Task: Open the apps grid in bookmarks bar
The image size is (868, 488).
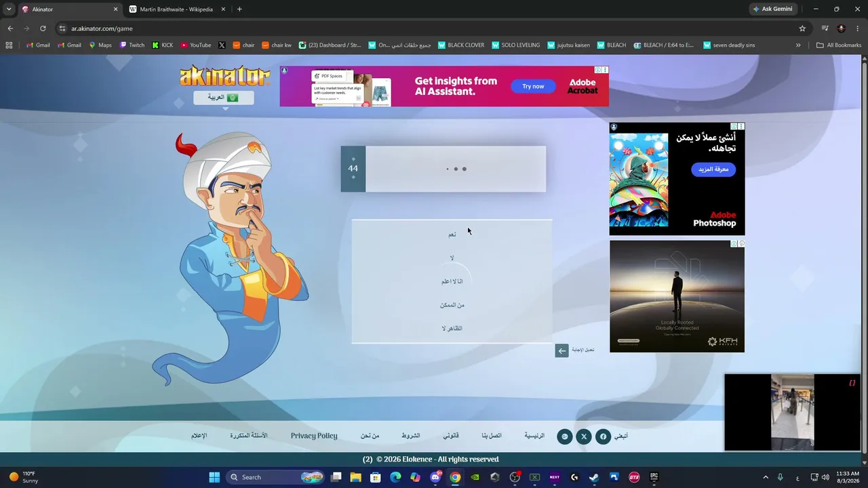Action: (x=9, y=45)
